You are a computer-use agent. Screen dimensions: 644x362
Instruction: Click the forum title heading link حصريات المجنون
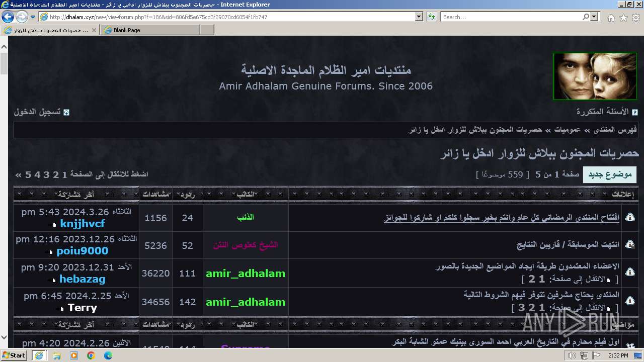[539, 153]
